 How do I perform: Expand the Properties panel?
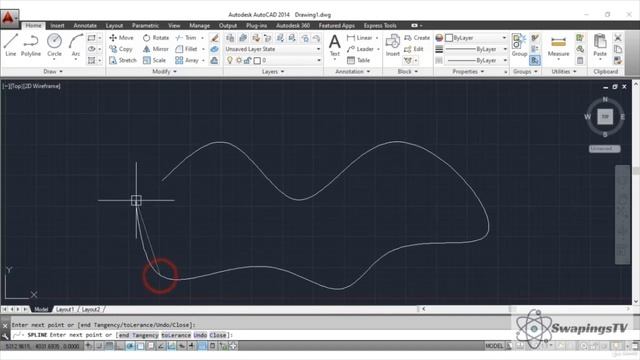468,71
